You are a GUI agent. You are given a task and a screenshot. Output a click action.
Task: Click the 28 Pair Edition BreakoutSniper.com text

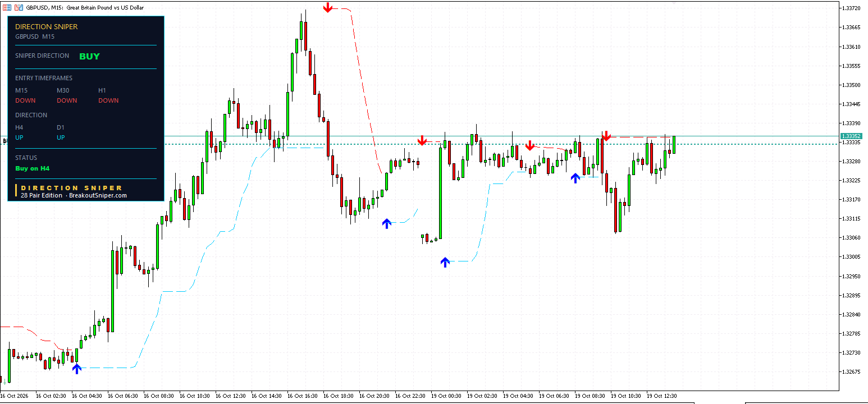pos(74,195)
